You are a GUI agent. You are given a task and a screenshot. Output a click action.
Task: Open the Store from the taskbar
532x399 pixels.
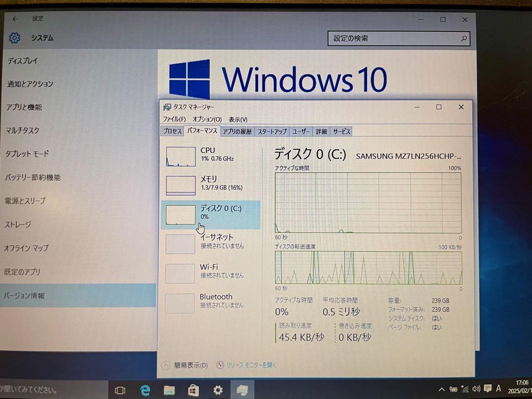pos(194,390)
